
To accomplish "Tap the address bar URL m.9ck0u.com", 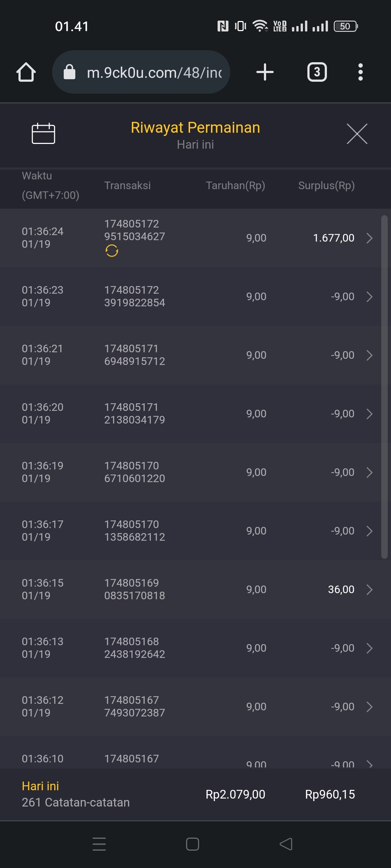I will pyautogui.click(x=154, y=72).
